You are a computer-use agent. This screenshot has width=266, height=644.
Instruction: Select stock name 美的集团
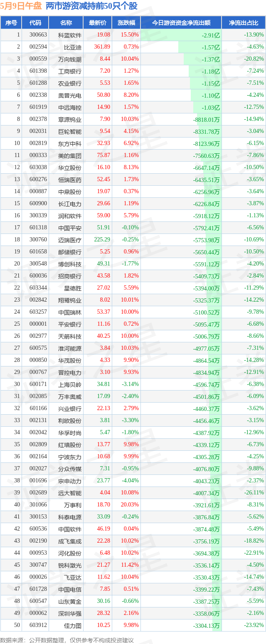tap(70, 155)
